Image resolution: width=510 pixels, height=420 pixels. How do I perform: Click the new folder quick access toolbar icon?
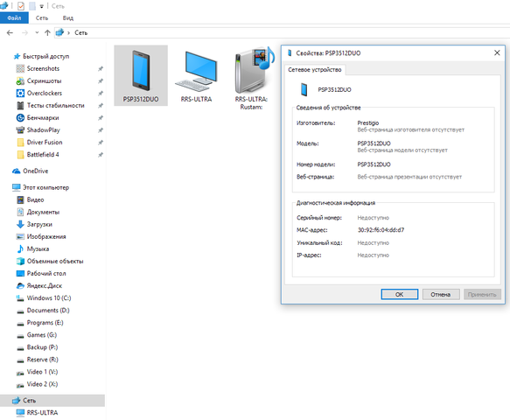(x=32, y=6)
